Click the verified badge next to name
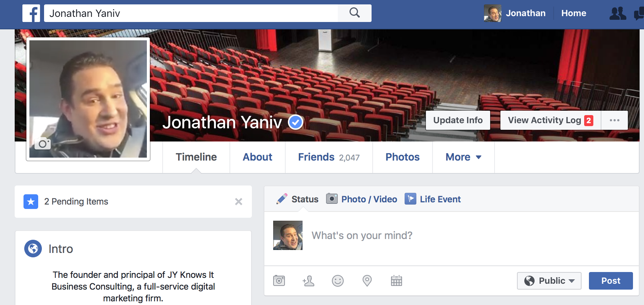The width and height of the screenshot is (644, 305). point(296,122)
